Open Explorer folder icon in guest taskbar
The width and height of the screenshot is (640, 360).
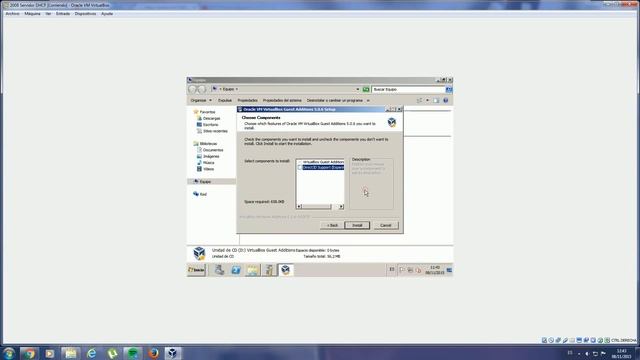(x=252, y=270)
